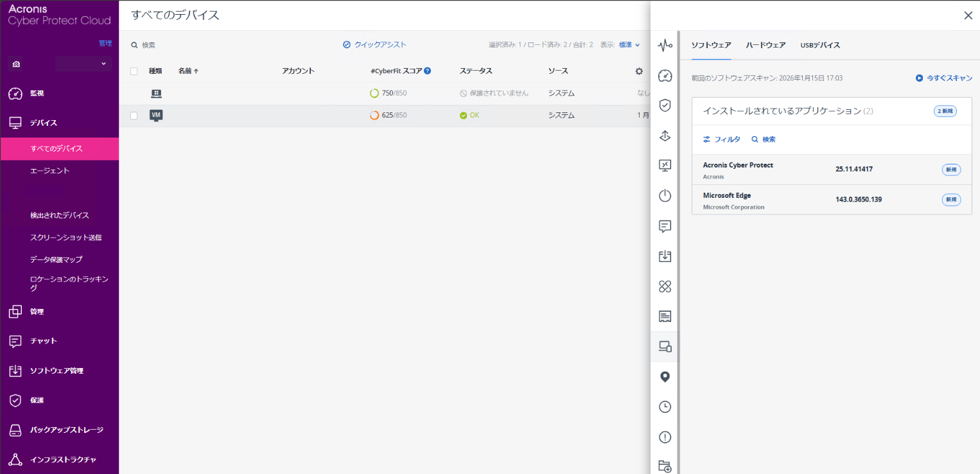
Task: Click the alert exclamation icon in panel strip
Action: [x=665, y=437]
